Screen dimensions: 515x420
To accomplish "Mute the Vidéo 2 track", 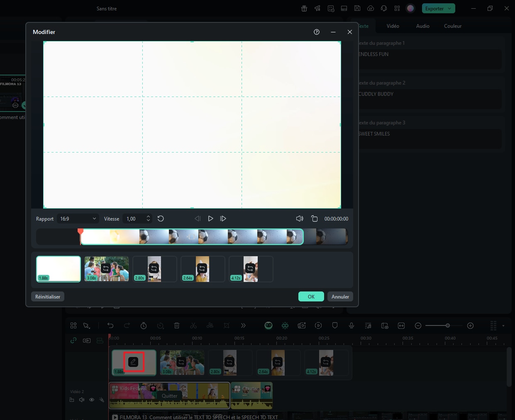I will [x=82, y=400].
